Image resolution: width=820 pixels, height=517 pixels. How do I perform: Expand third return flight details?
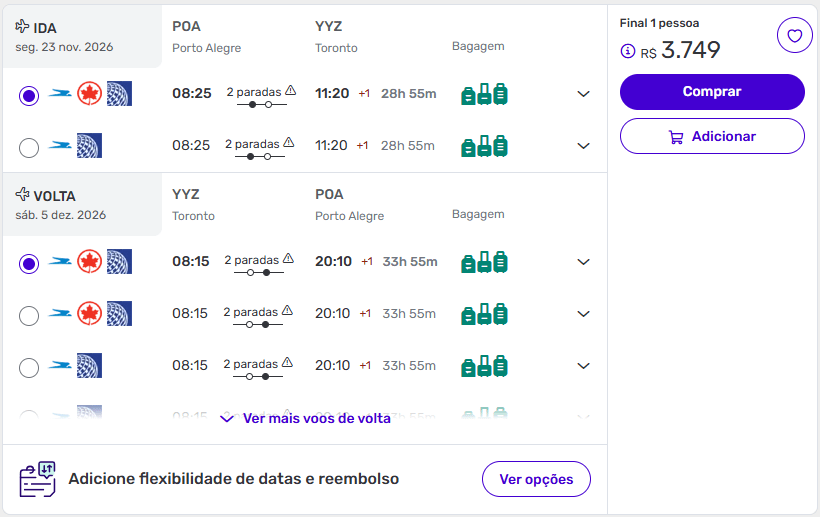pos(584,366)
